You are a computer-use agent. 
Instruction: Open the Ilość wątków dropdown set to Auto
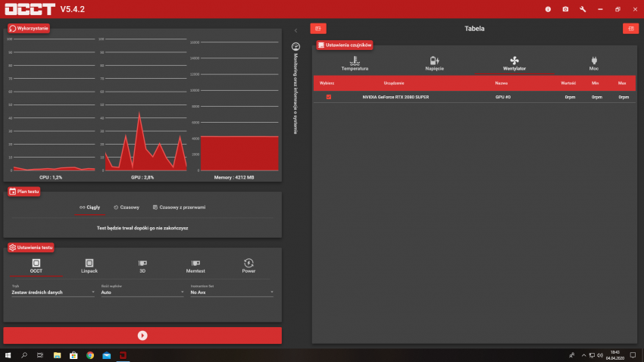point(142,292)
